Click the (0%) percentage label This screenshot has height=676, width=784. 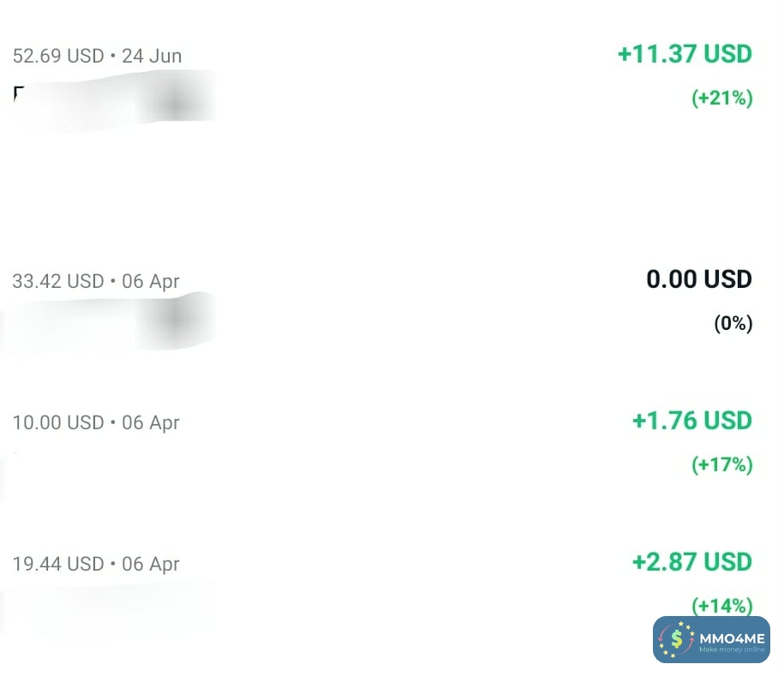pyautogui.click(x=733, y=324)
